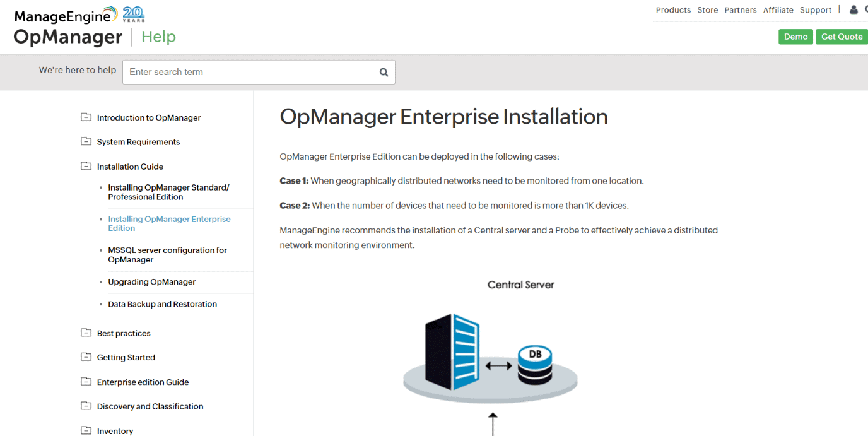Viewport: 868px width, 436px height.
Task: Click the green Demo button
Action: pyautogui.click(x=795, y=37)
